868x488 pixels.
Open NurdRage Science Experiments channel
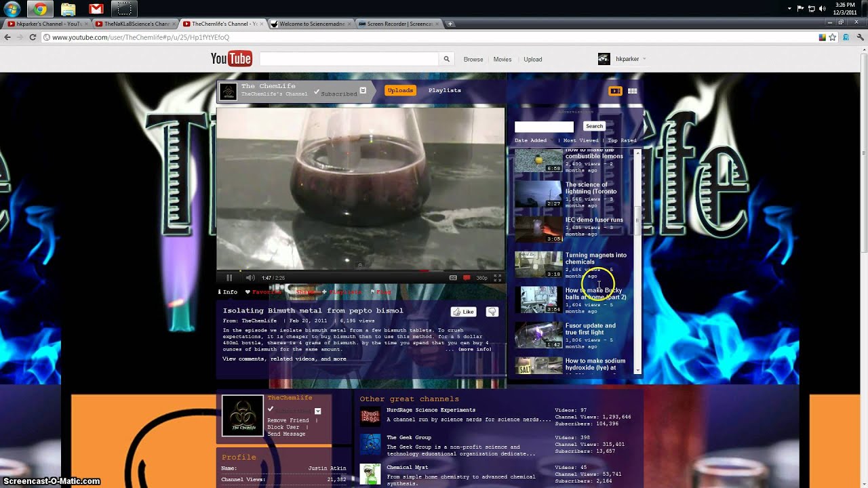tap(431, 410)
